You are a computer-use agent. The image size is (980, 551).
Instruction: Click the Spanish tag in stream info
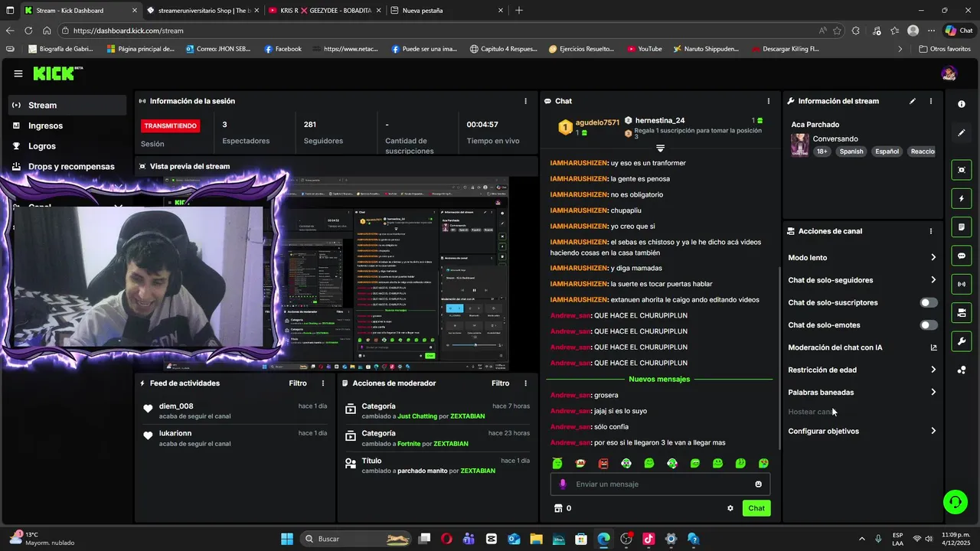point(851,152)
